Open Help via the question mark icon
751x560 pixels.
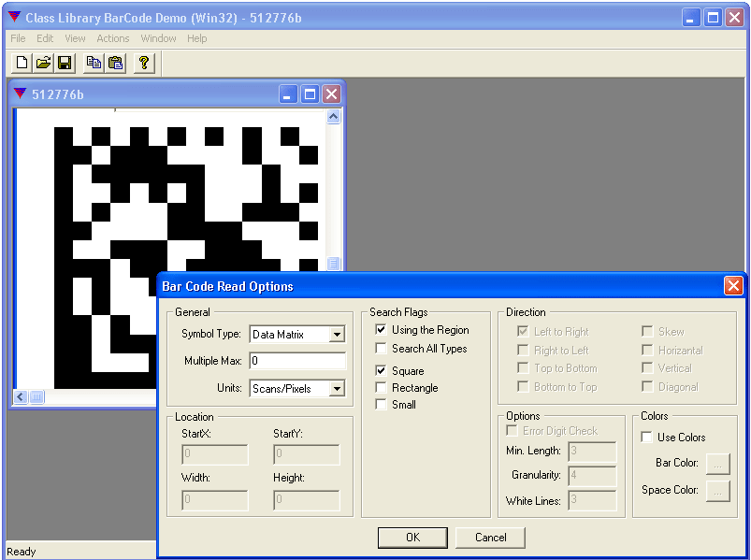[x=142, y=63]
